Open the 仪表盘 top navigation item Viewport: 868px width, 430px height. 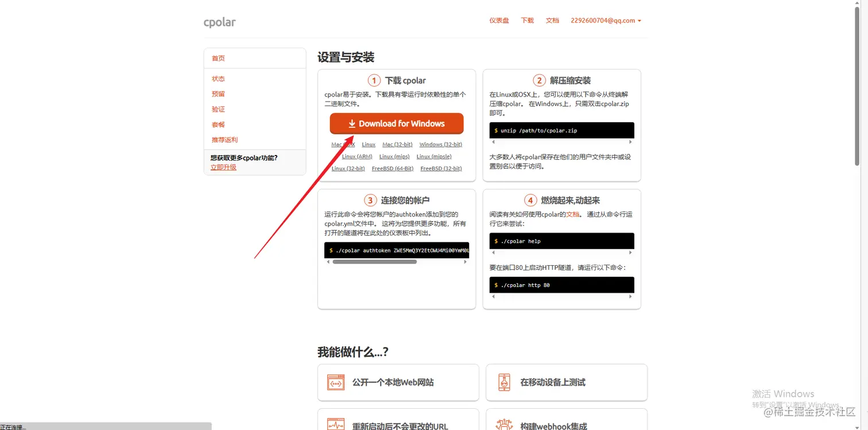pos(499,20)
